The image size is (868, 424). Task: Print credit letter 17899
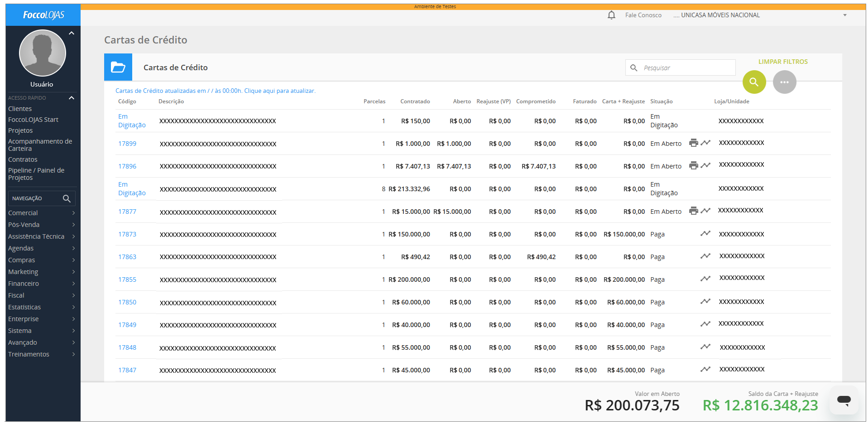pyautogui.click(x=693, y=143)
